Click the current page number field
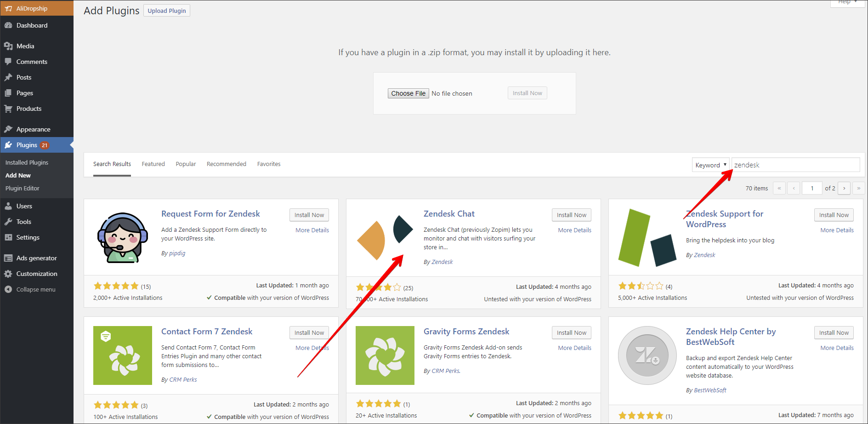This screenshot has height=424, width=868. coord(812,188)
